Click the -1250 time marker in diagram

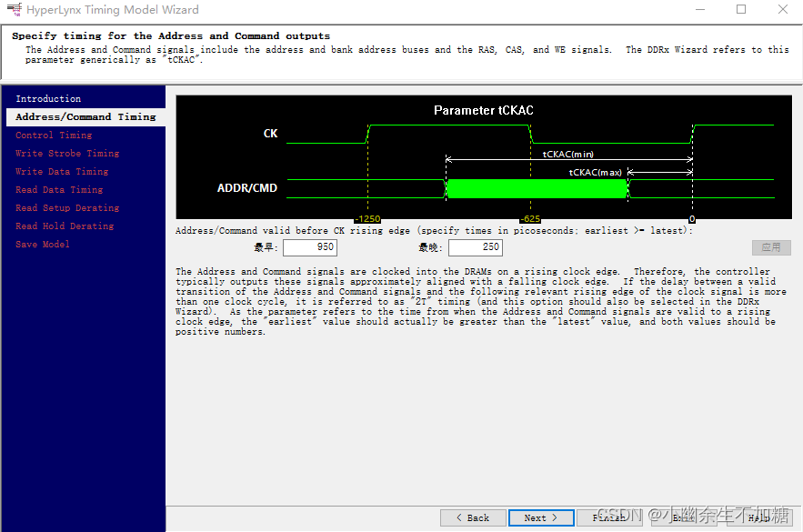click(367, 218)
